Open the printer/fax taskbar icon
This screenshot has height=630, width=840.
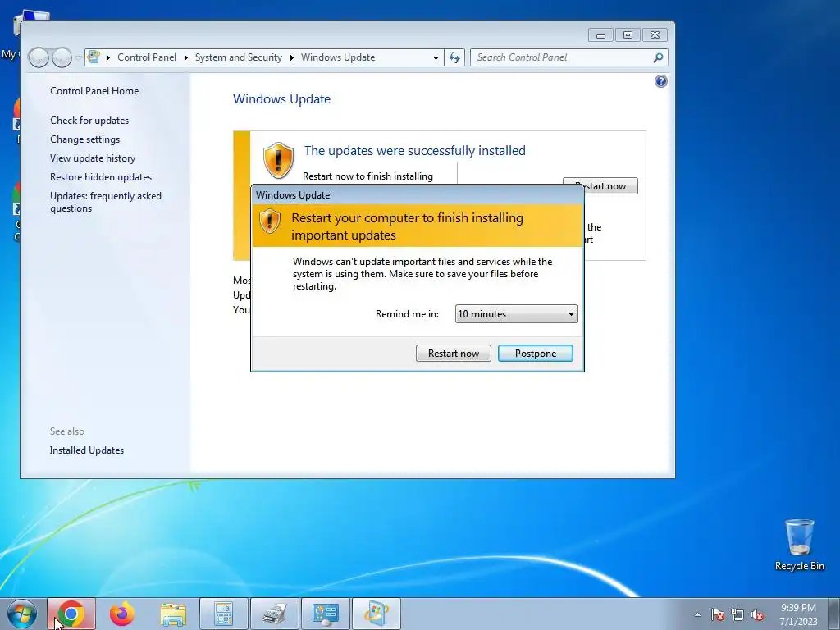(x=275, y=614)
